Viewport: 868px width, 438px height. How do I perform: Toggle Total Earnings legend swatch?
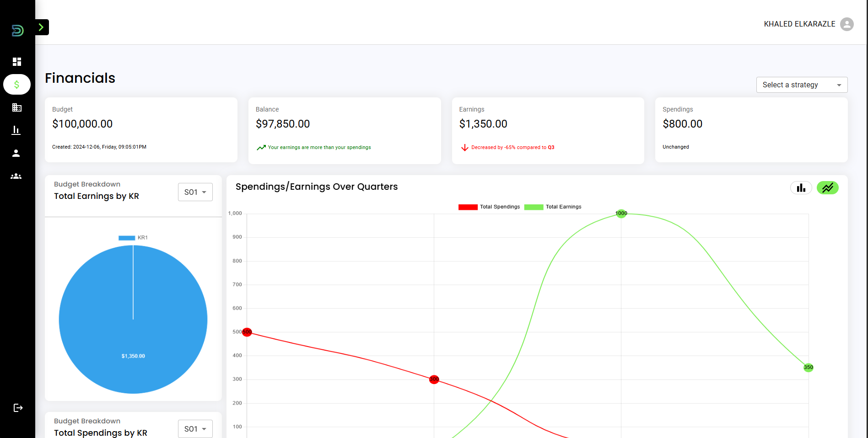coord(534,207)
